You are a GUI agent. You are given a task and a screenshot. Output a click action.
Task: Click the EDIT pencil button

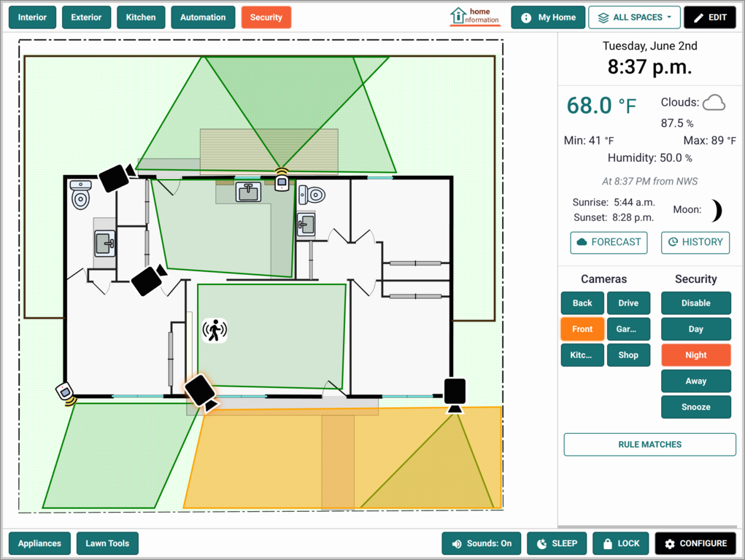(710, 17)
